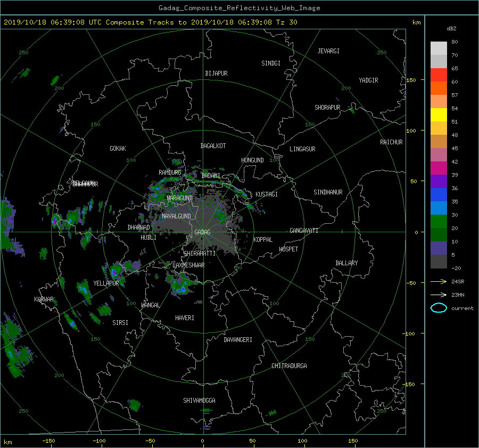Image resolution: width=479 pixels, height=448 pixels.
Task: Click the red 60-65 dBZ legend swatch
Action: click(439, 75)
